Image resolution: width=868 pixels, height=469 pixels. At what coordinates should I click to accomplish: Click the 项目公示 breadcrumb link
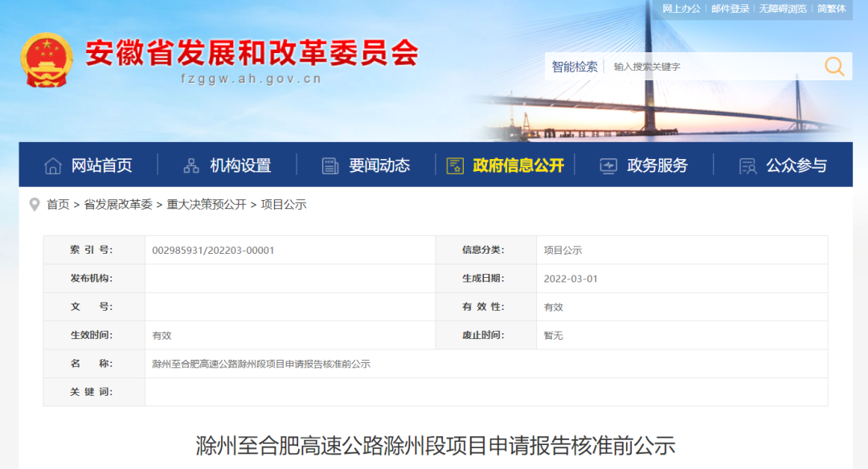284,205
